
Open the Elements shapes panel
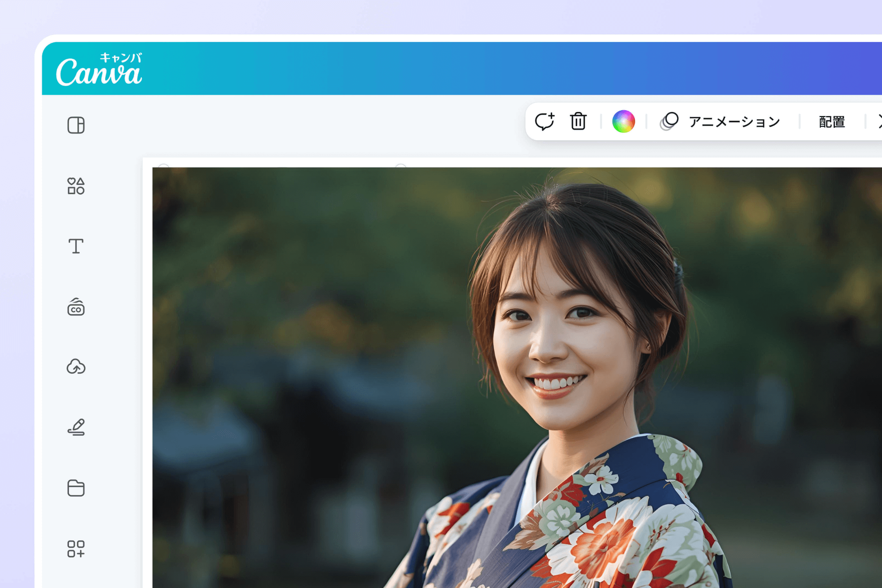coord(76,186)
